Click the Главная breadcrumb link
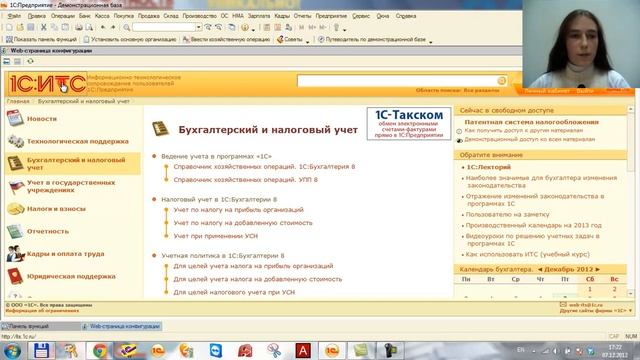640x360 pixels. [x=18, y=101]
